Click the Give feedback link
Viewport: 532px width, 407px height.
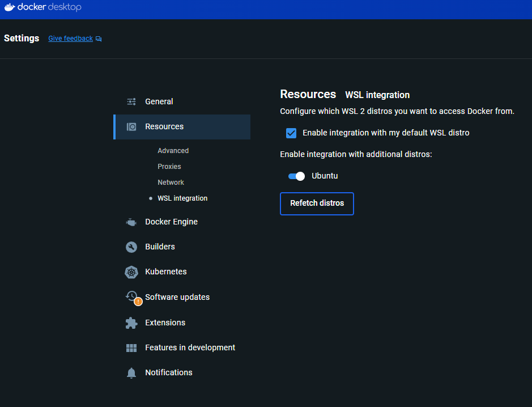pyautogui.click(x=71, y=39)
